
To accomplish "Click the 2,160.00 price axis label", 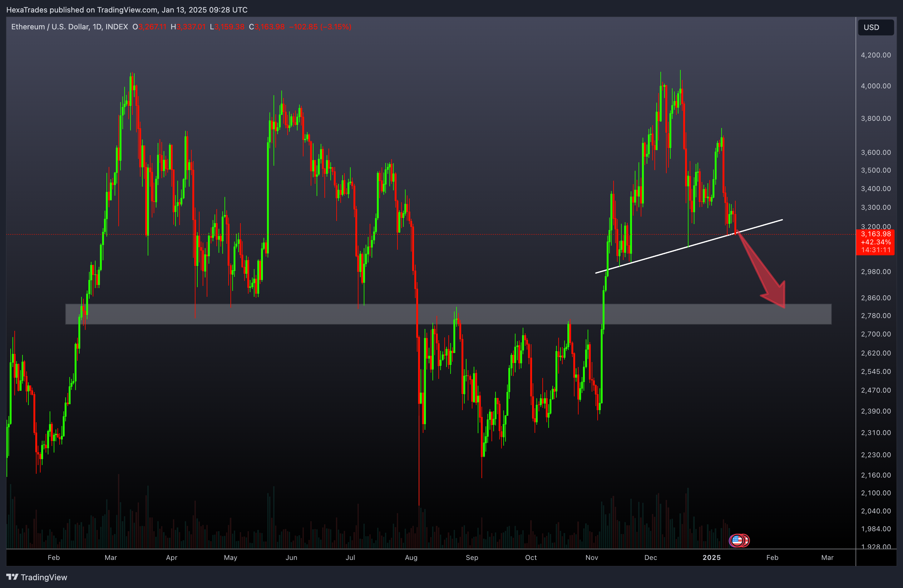I will pos(876,475).
